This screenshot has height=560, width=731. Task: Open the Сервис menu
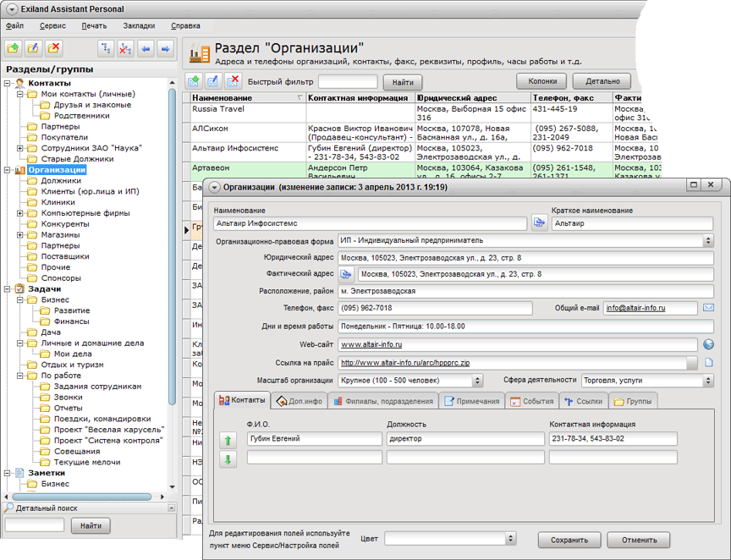pyautogui.click(x=52, y=26)
